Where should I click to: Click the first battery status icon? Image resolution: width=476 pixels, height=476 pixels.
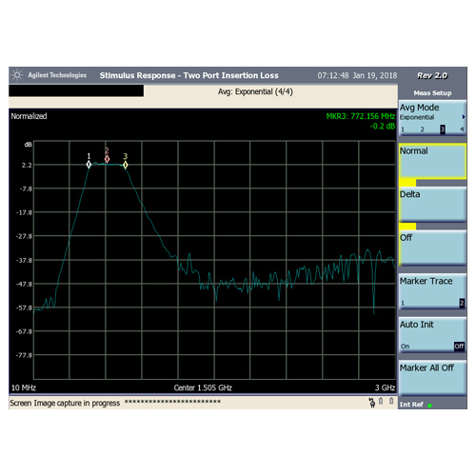click(381, 401)
